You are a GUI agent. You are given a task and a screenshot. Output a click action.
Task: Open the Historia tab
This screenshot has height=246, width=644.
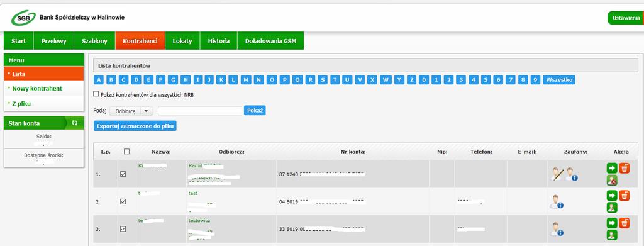pyautogui.click(x=219, y=41)
